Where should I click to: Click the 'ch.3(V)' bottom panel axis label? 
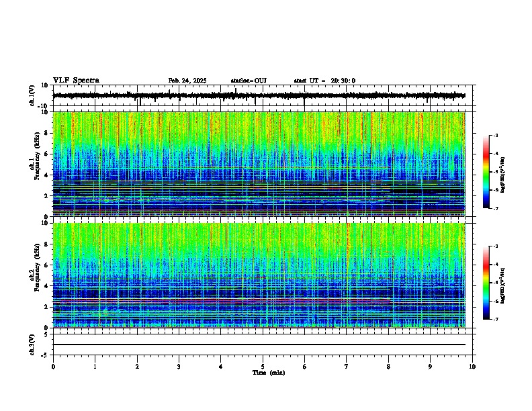click(32, 345)
